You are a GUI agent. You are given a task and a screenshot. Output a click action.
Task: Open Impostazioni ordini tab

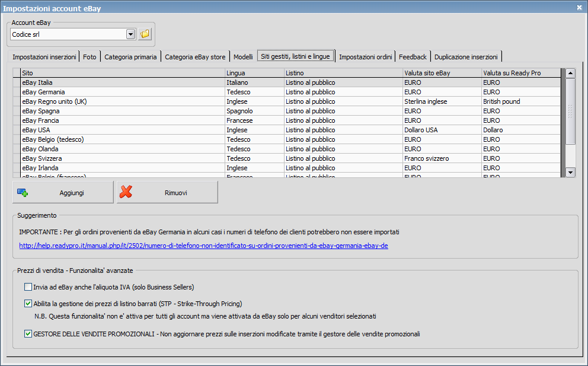[x=365, y=57]
